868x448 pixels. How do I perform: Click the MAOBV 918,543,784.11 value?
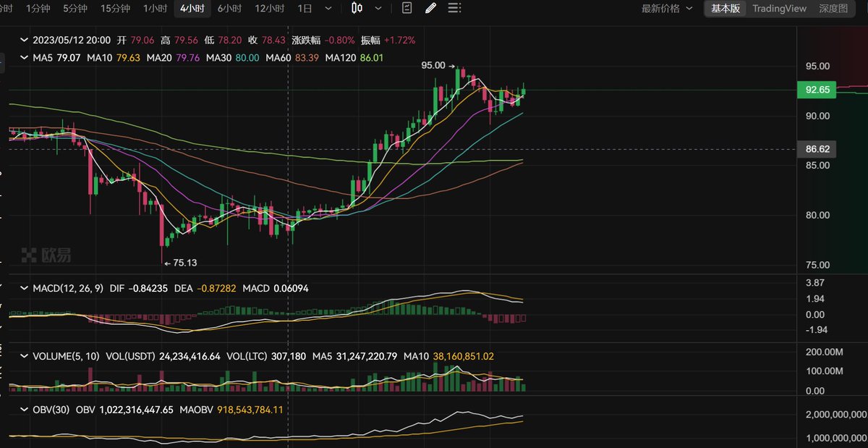coord(231,409)
